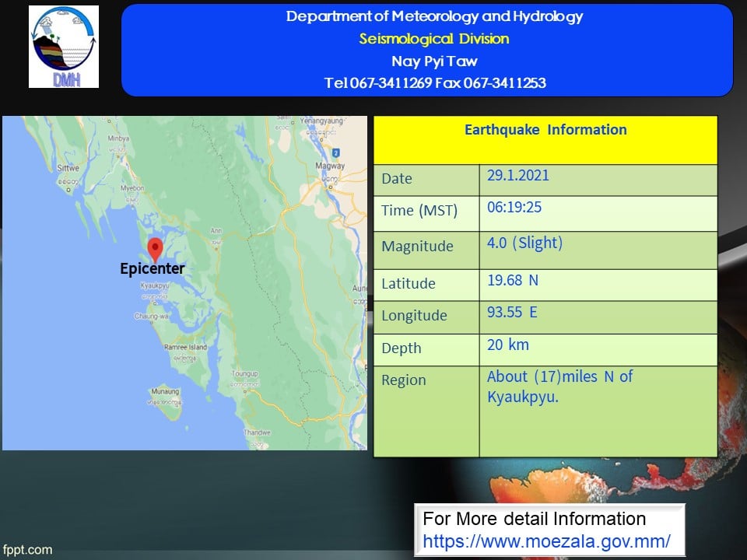
Task: Click Minbya label on the map
Action: click(118, 138)
